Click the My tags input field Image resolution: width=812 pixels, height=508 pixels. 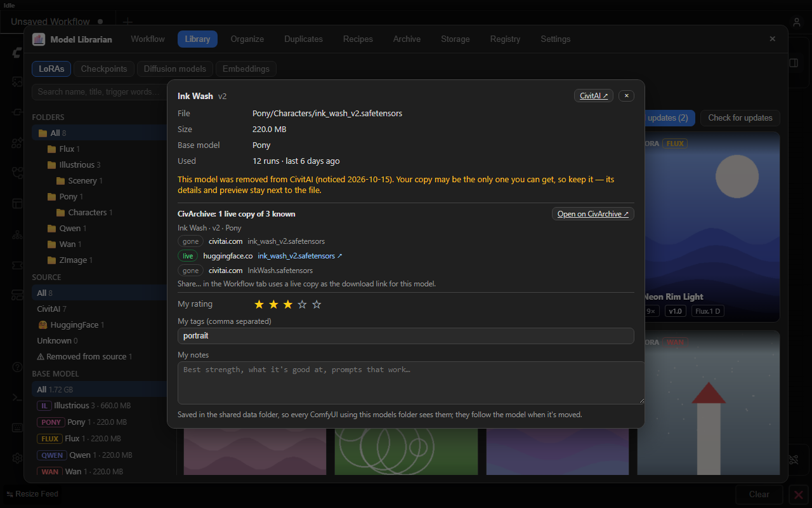tap(406, 336)
